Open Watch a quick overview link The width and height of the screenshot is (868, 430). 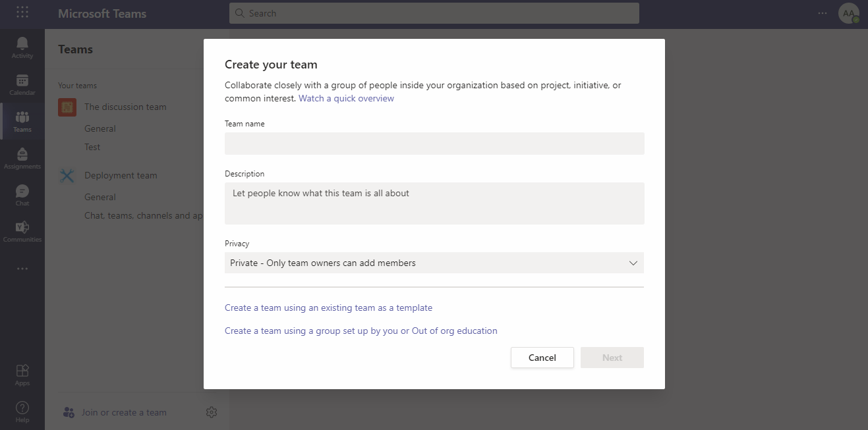[346, 98]
